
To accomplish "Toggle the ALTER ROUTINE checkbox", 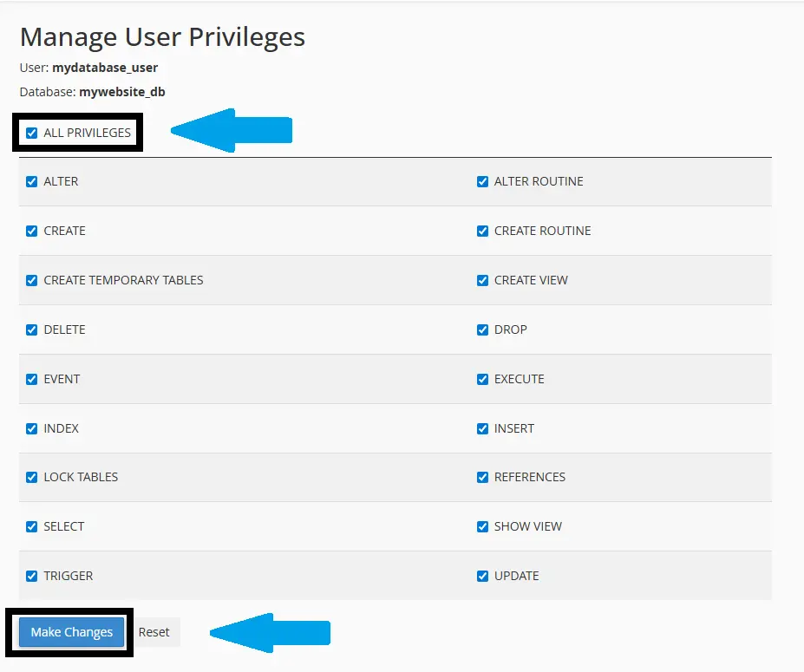I will point(482,181).
